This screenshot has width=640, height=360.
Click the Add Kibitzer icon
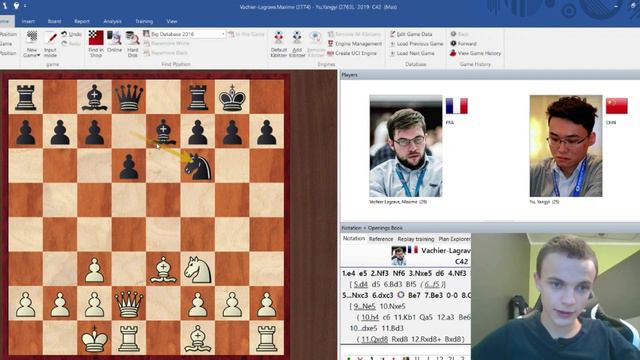point(297,38)
